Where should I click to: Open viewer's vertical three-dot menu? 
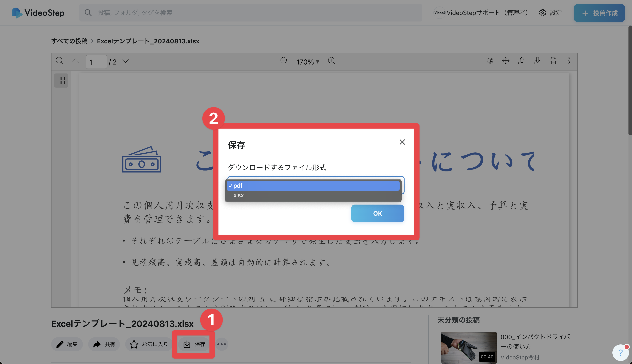point(569,61)
